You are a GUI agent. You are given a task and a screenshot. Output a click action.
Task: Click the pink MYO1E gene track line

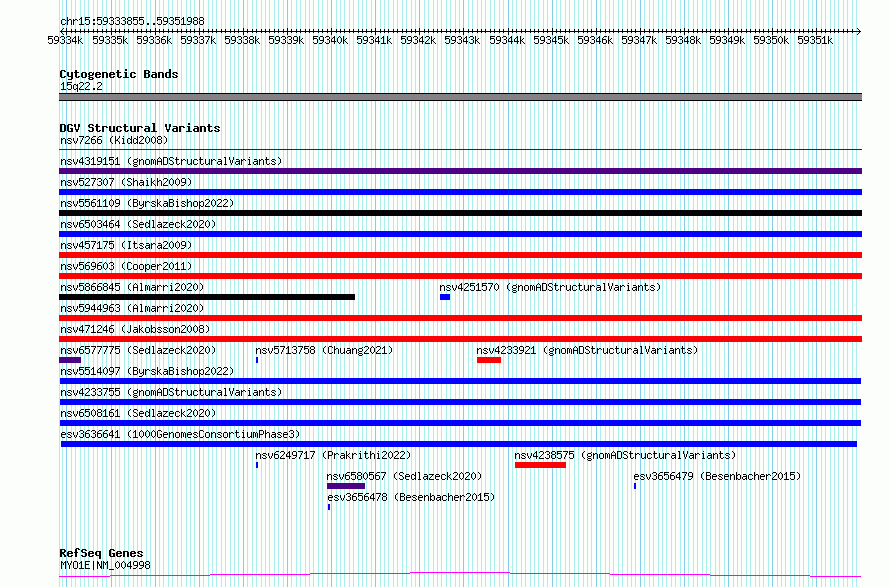pos(460,575)
